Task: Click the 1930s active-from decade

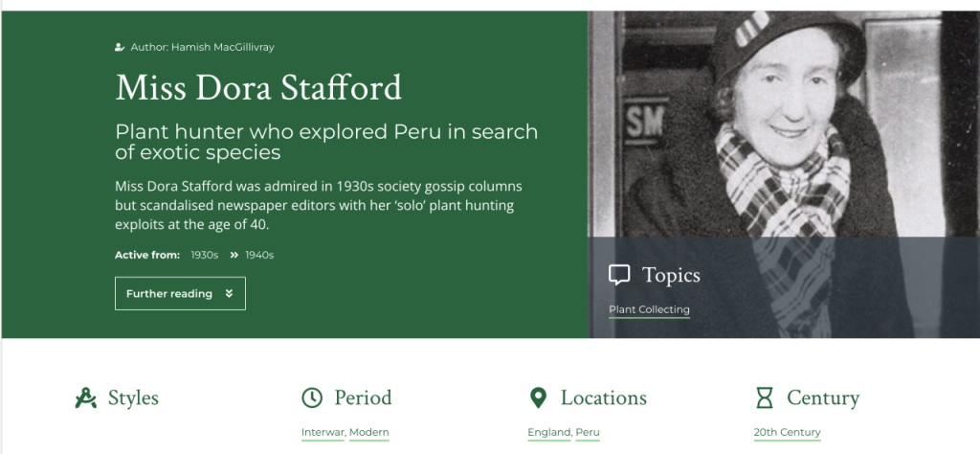Action: pos(204,255)
